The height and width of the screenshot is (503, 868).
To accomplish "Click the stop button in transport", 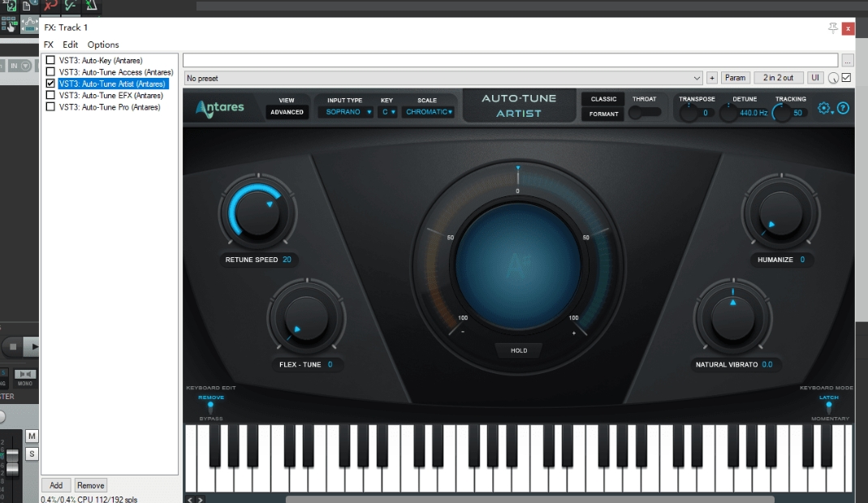I will tap(13, 347).
